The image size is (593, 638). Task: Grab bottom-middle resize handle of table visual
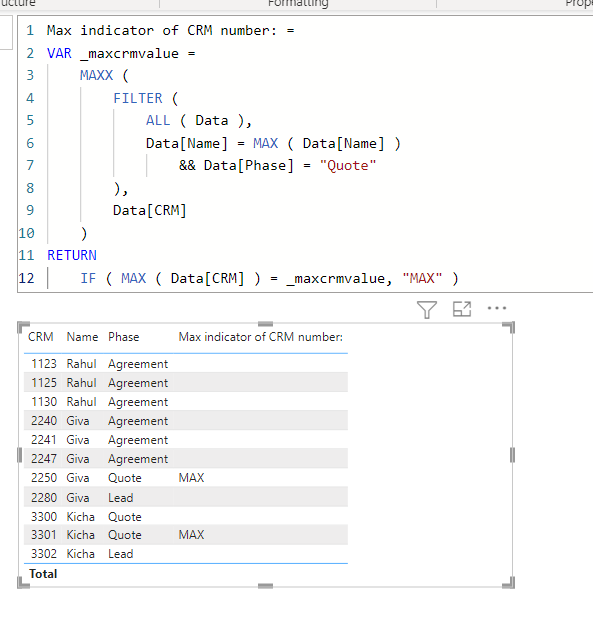tap(265, 586)
